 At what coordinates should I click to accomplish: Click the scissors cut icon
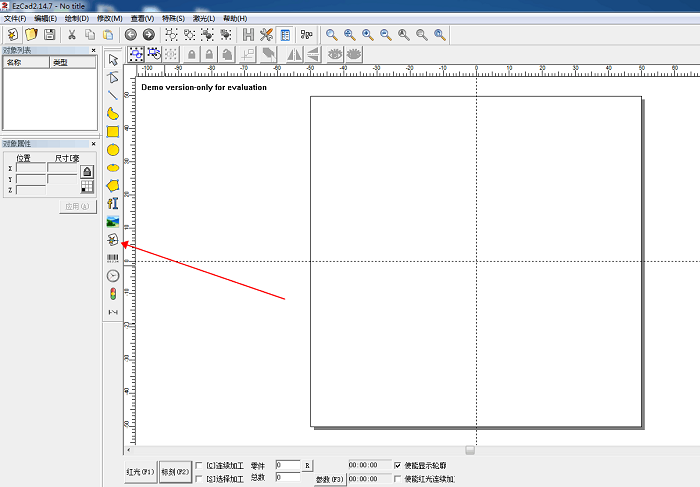[x=73, y=35]
